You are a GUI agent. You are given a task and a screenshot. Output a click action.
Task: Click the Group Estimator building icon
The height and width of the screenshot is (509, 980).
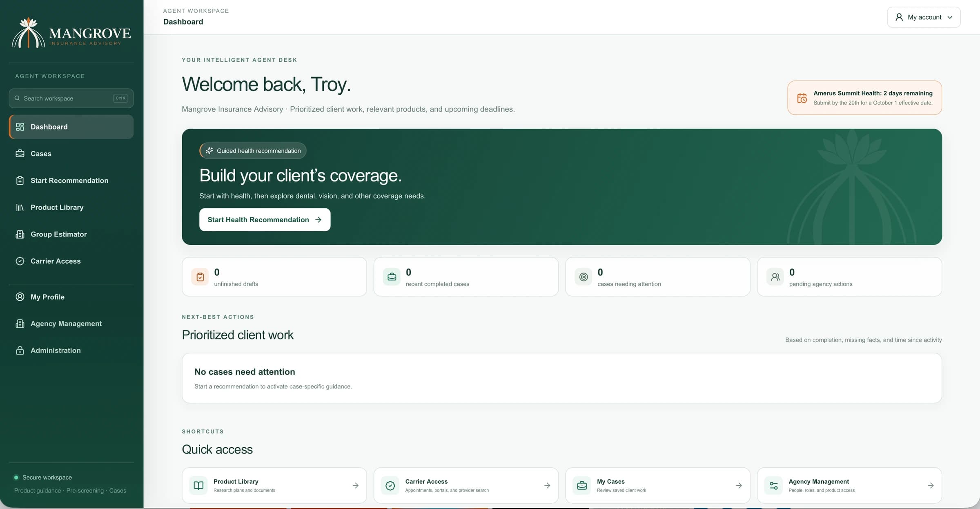coord(20,234)
